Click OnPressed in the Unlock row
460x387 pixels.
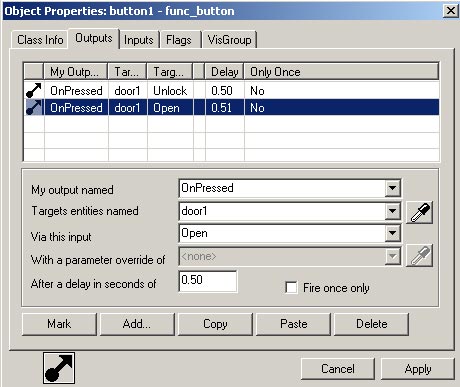[76, 91]
